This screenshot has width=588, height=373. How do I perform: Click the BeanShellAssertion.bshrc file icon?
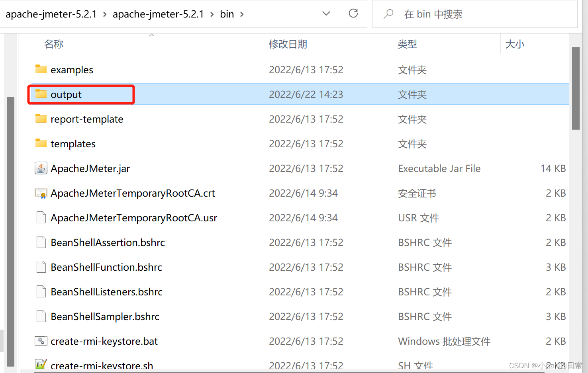tap(41, 242)
